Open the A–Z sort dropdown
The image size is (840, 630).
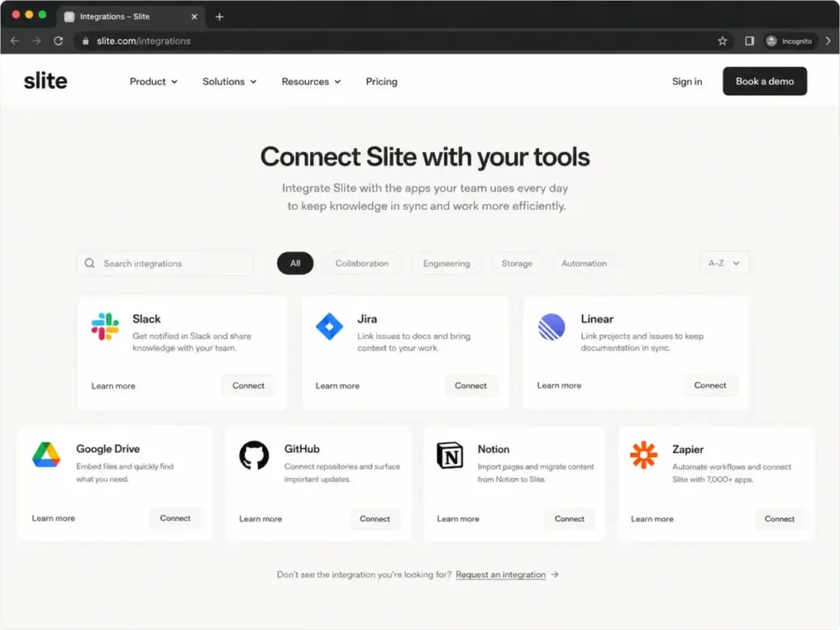724,263
